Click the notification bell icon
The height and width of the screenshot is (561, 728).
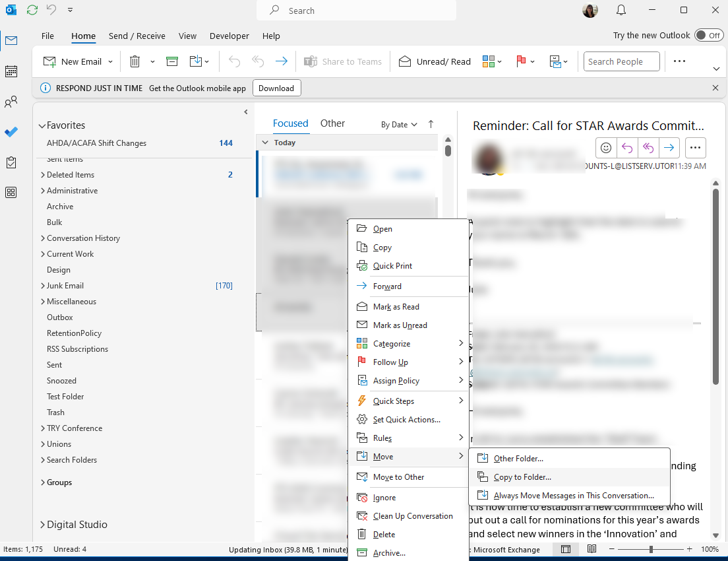[x=621, y=11]
